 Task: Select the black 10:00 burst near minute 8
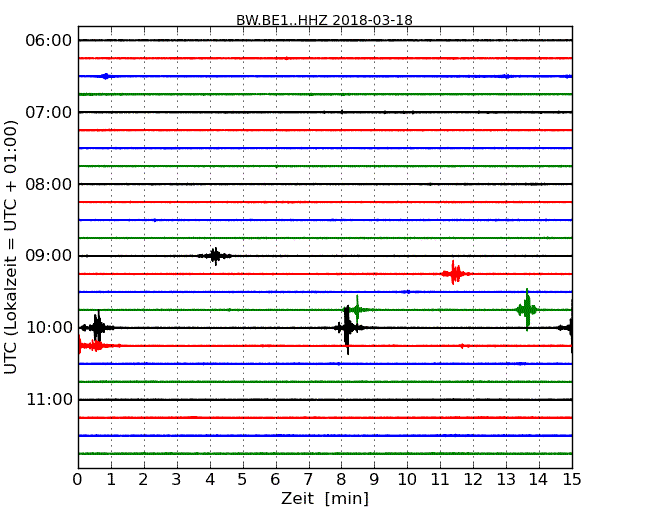[347, 328]
